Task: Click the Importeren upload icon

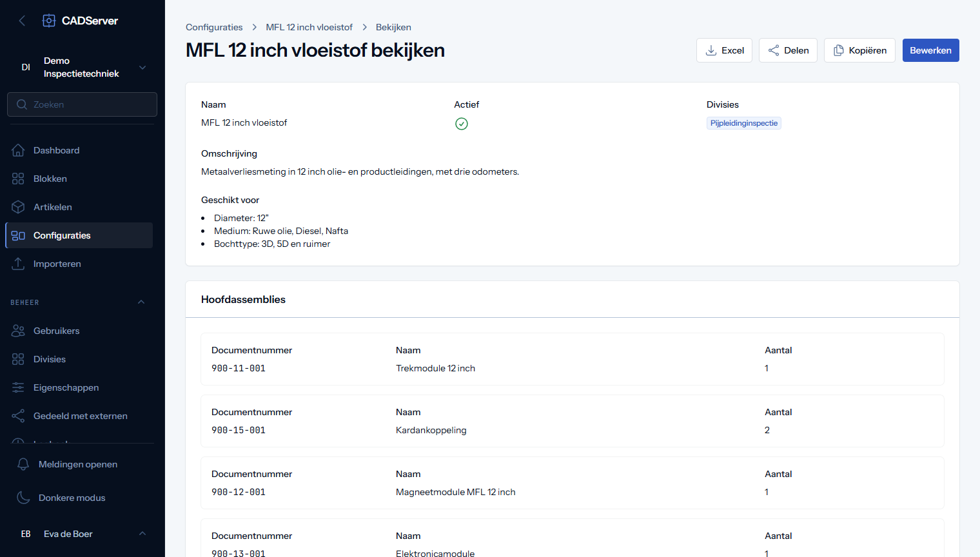Action: [x=18, y=264]
